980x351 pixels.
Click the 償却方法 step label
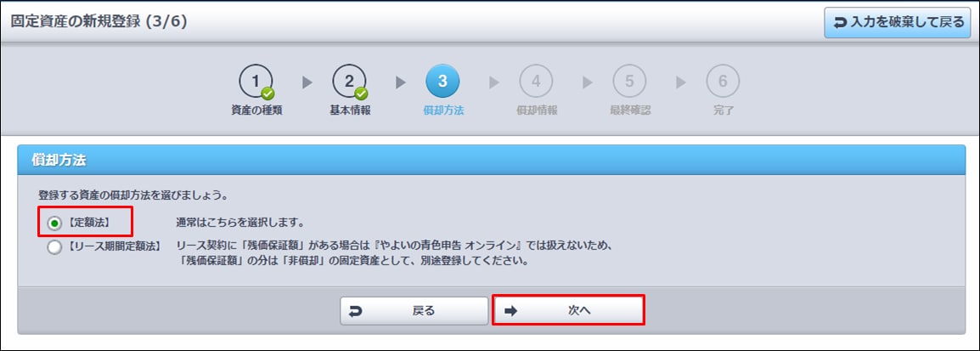tap(444, 110)
